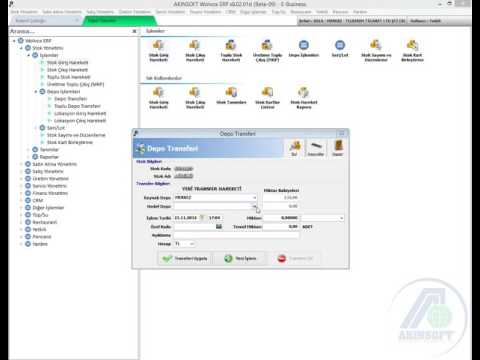480x360 pixels.
Task: Open the Stok Hareket Raporu shortcut icon
Action: click(x=304, y=98)
